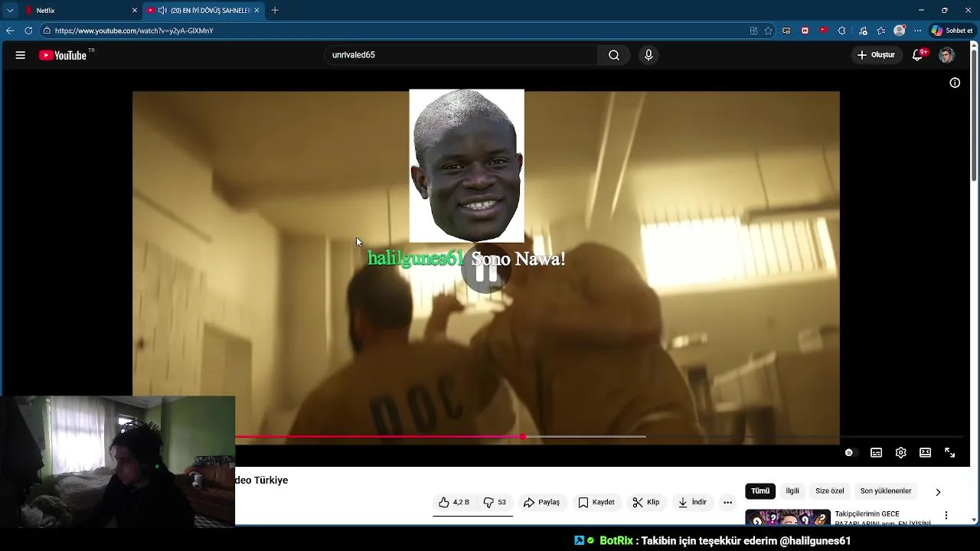Viewport: 980px width, 551px height.
Task: Toggle subtitles on the video player
Action: 877,453
